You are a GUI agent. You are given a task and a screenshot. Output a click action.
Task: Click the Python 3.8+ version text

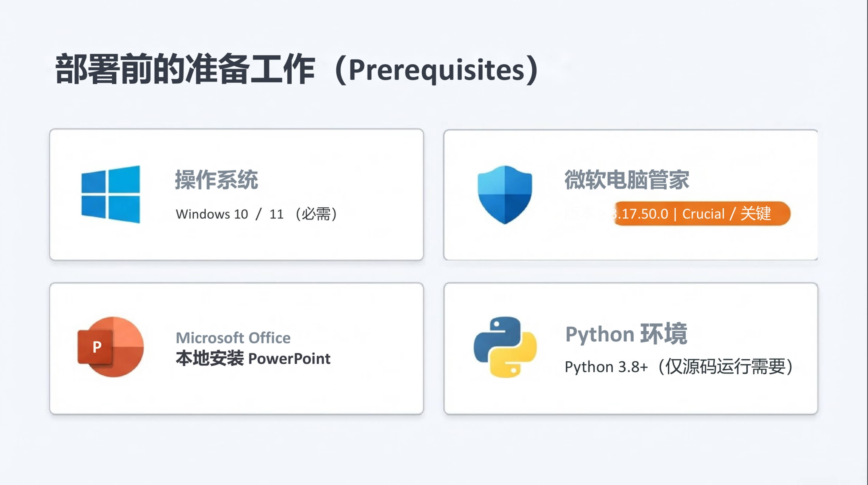click(x=606, y=367)
